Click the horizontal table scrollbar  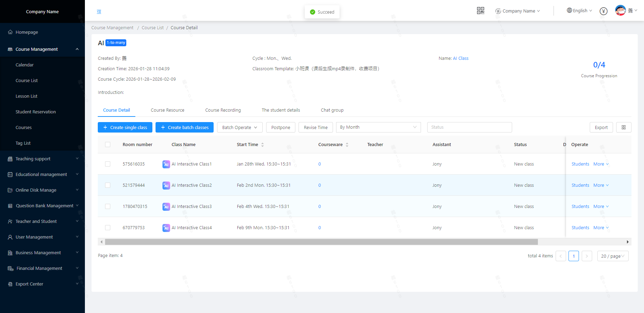point(321,242)
